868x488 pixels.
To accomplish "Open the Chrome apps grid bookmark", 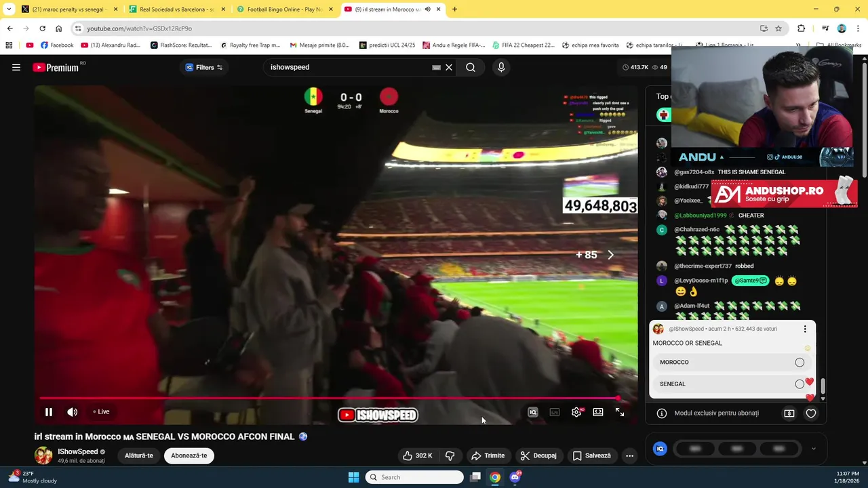I will [x=9, y=45].
